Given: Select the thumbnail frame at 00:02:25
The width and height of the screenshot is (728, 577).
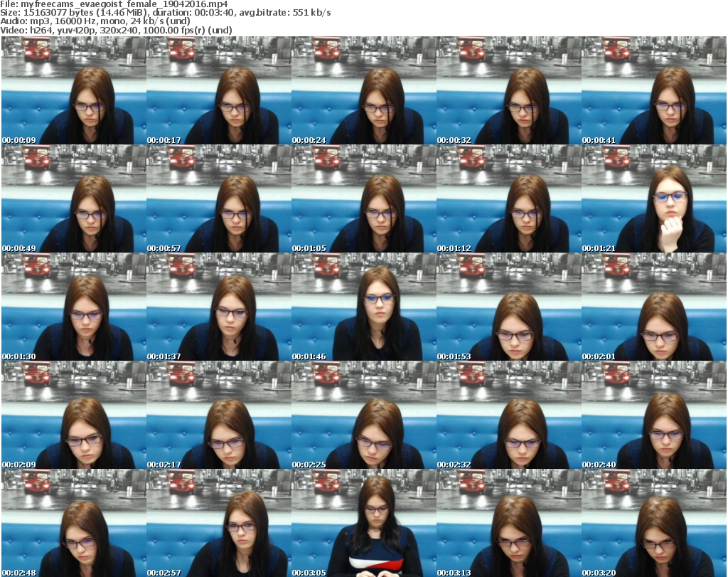Looking at the screenshot, I should coord(363,415).
